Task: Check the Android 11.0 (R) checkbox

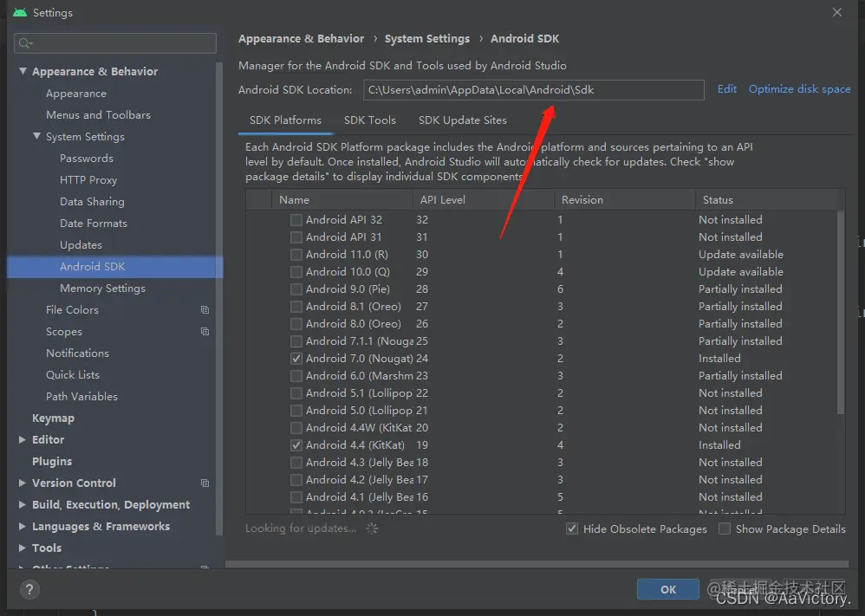Action: pos(296,255)
